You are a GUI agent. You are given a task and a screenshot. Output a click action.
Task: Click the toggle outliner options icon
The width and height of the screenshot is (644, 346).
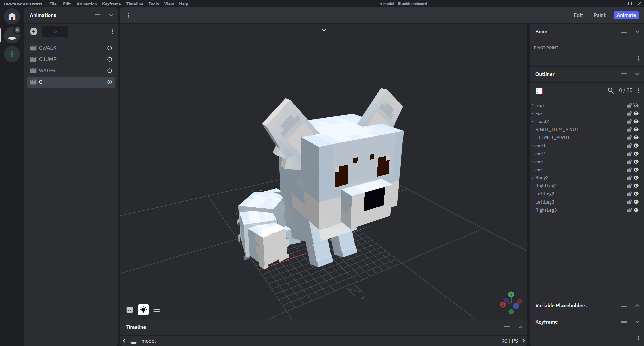(539, 91)
